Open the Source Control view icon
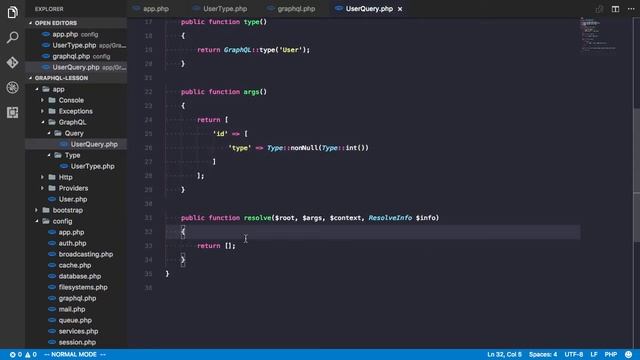 (13, 62)
